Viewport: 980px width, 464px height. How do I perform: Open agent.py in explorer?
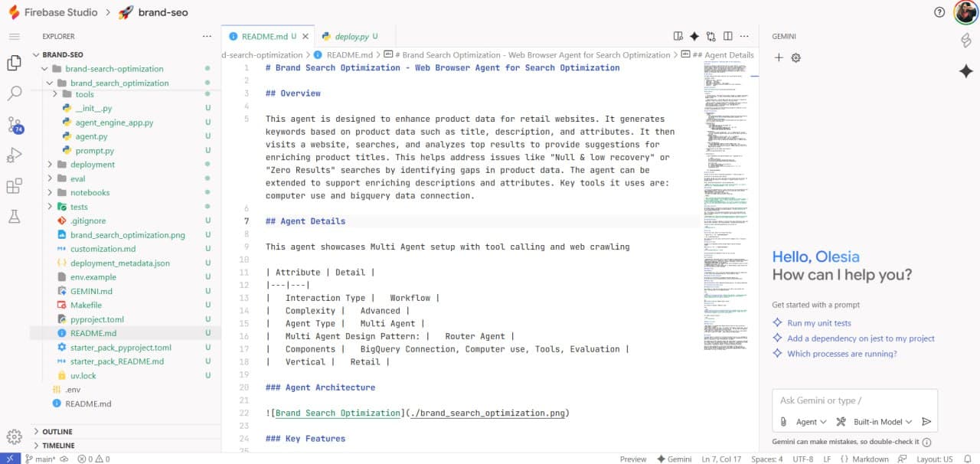[x=91, y=136]
